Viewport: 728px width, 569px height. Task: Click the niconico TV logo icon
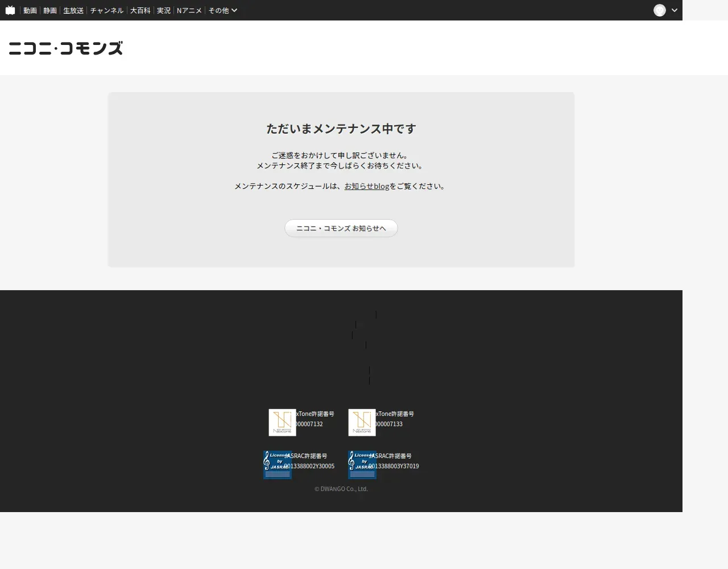[x=10, y=10]
